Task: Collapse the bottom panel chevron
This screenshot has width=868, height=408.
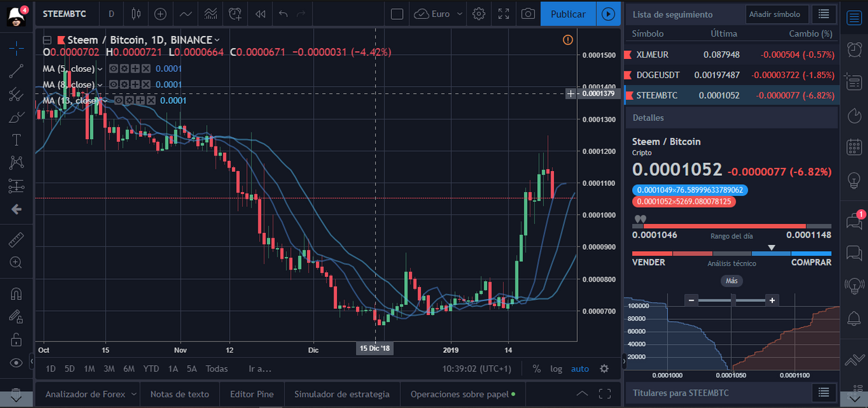Action: (x=582, y=394)
